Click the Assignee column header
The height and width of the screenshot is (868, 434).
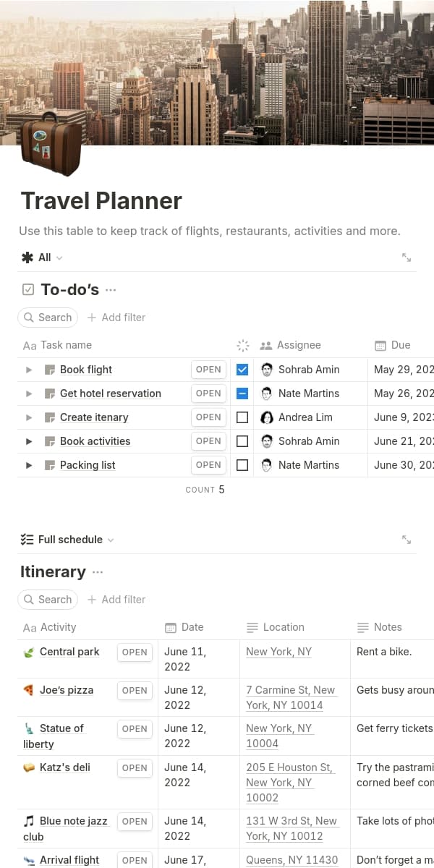point(299,345)
